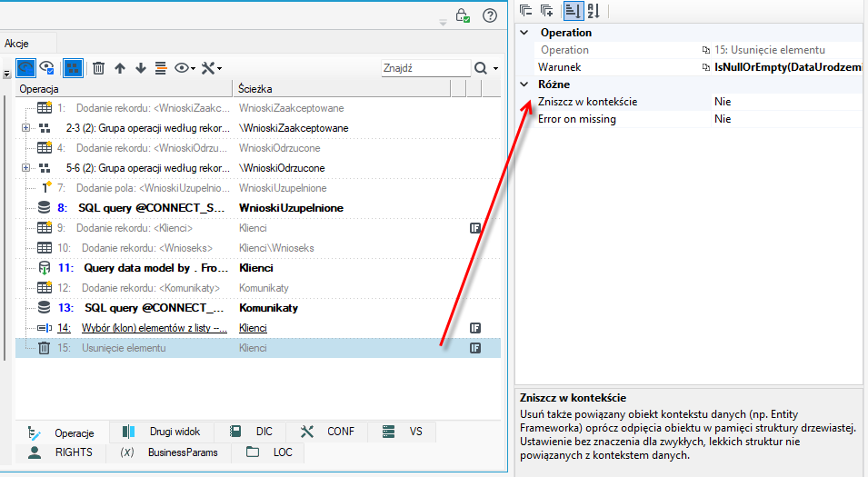Screen dimensions: 868x477
Task: Collapse the Operation property category
Action: (524, 33)
